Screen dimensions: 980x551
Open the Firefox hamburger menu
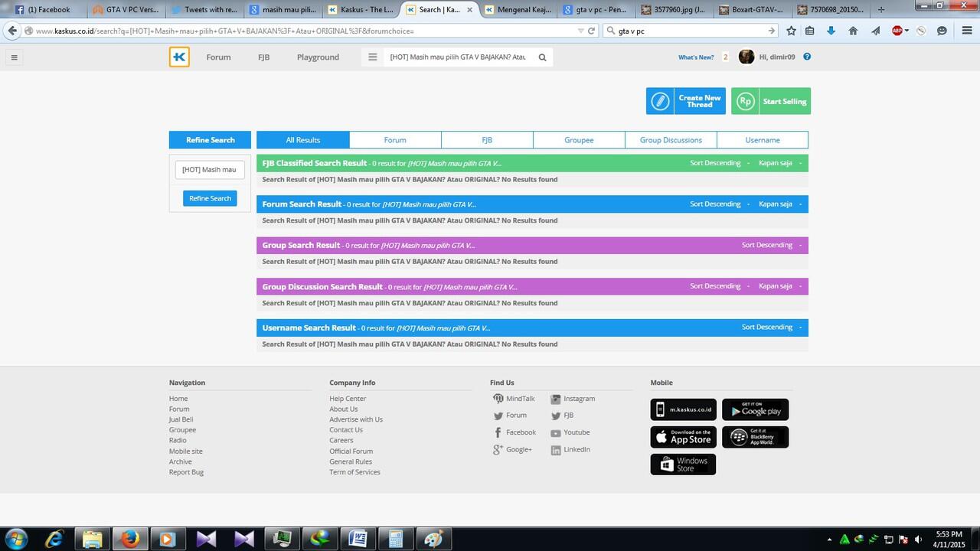(966, 31)
